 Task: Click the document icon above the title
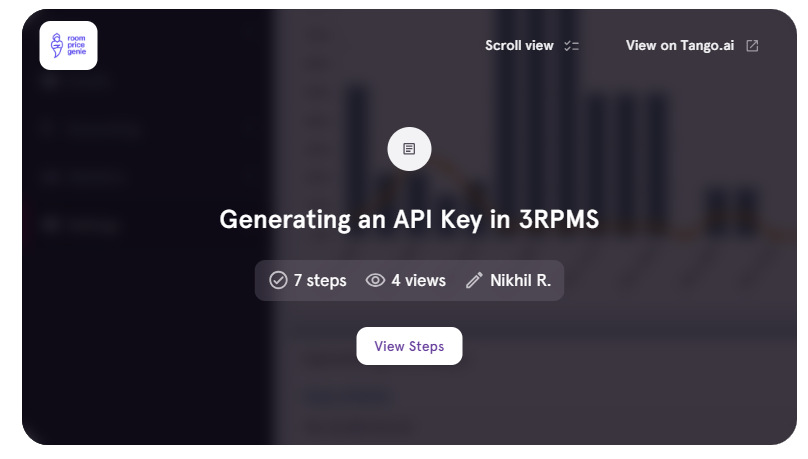[409, 149]
